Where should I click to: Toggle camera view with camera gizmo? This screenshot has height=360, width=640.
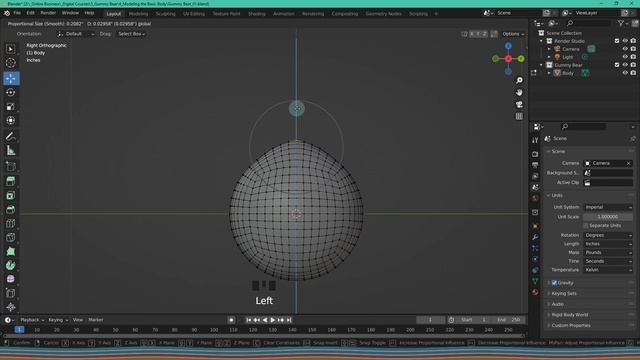pyautogui.click(x=519, y=104)
